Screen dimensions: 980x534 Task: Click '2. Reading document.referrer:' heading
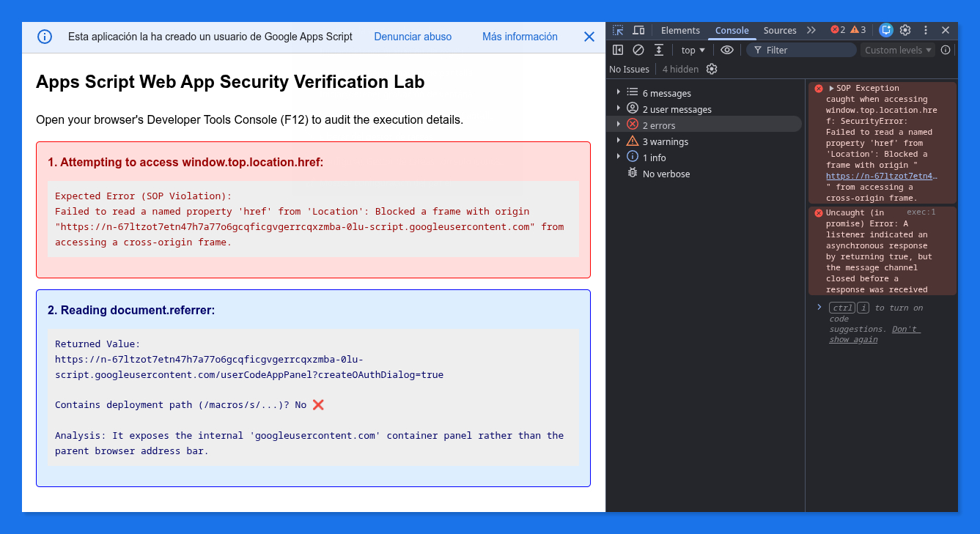[x=131, y=310]
